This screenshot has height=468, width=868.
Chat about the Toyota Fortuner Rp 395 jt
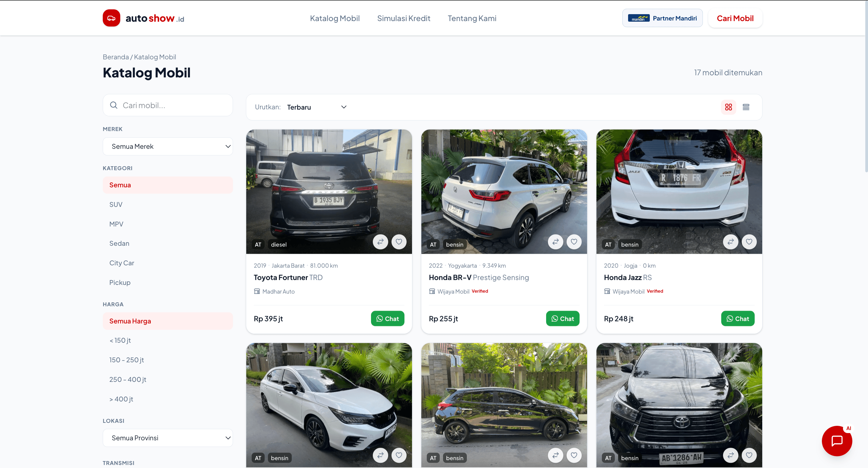(x=388, y=319)
